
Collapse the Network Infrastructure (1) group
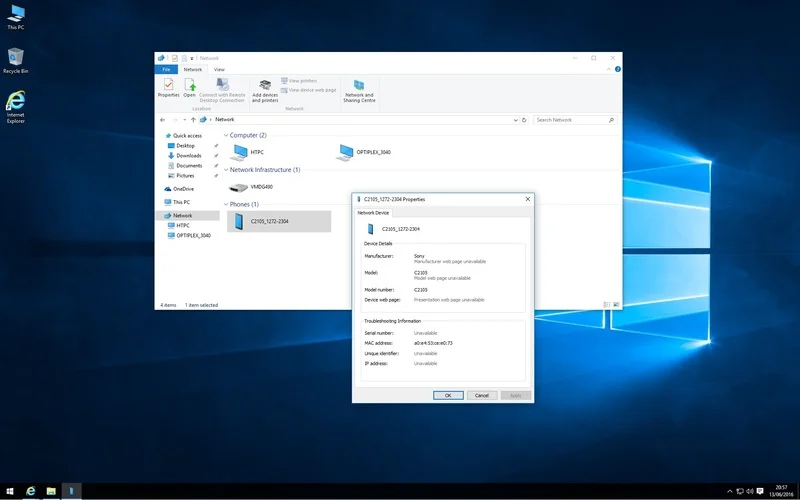tap(226, 169)
